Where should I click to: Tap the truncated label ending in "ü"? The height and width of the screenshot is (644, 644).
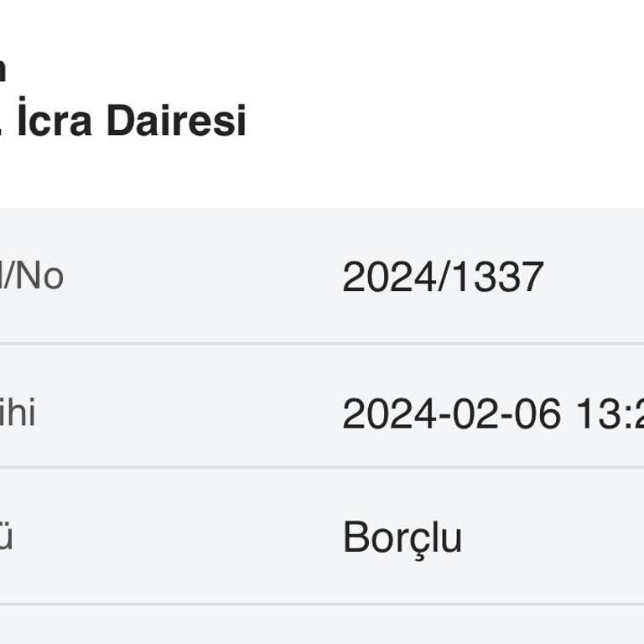click(x=6, y=538)
